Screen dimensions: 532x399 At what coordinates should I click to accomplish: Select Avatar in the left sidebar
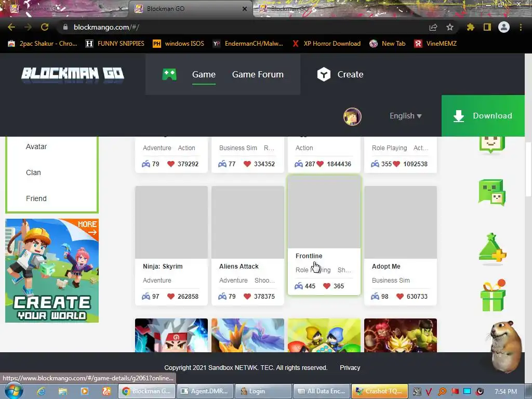(36, 147)
